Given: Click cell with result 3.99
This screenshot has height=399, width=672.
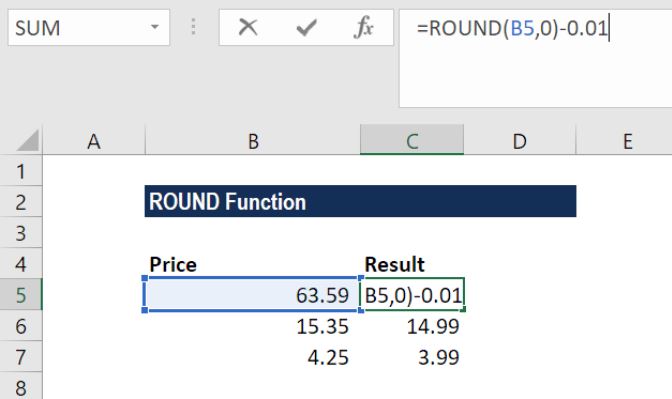Looking at the screenshot, I should click(x=412, y=357).
